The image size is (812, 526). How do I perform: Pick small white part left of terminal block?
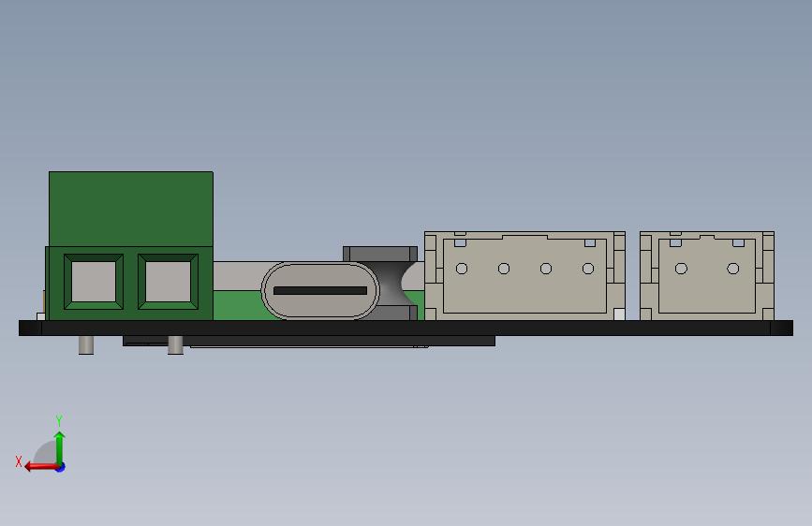click(41, 316)
